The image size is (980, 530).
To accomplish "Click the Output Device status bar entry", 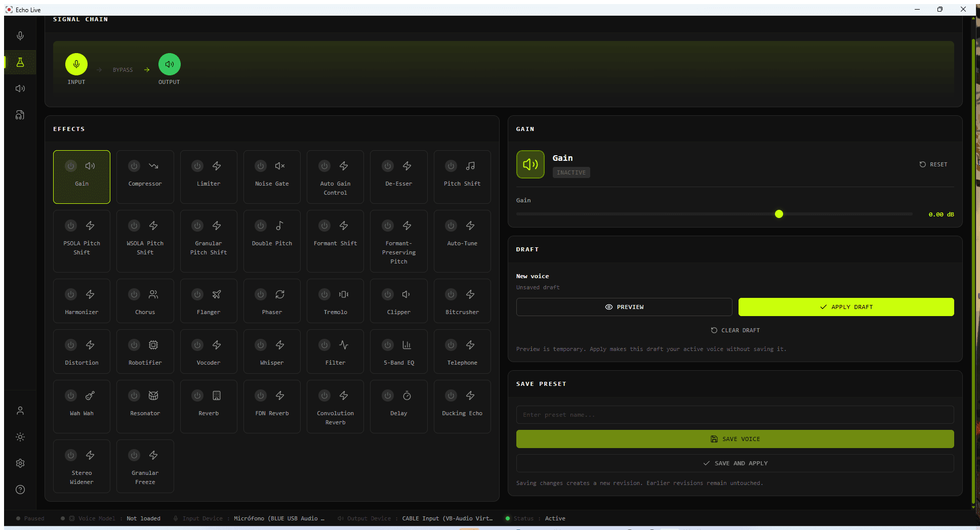I will (415, 518).
